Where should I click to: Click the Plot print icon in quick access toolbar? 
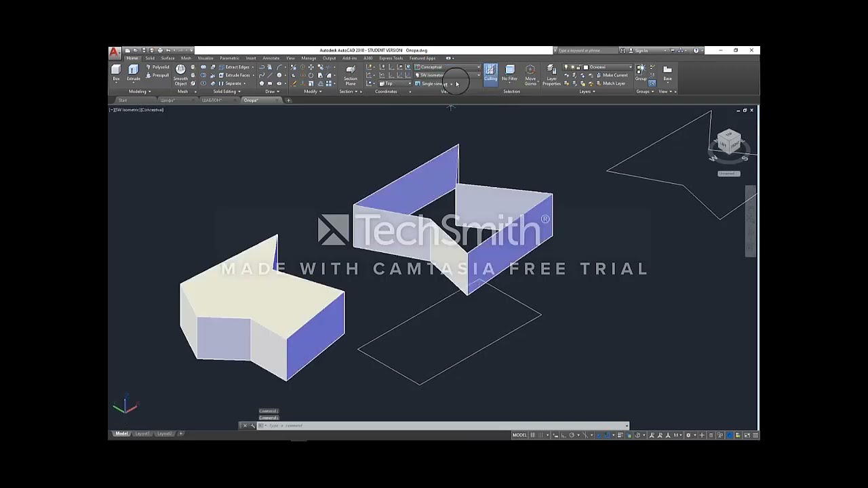[x=160, y=50]
